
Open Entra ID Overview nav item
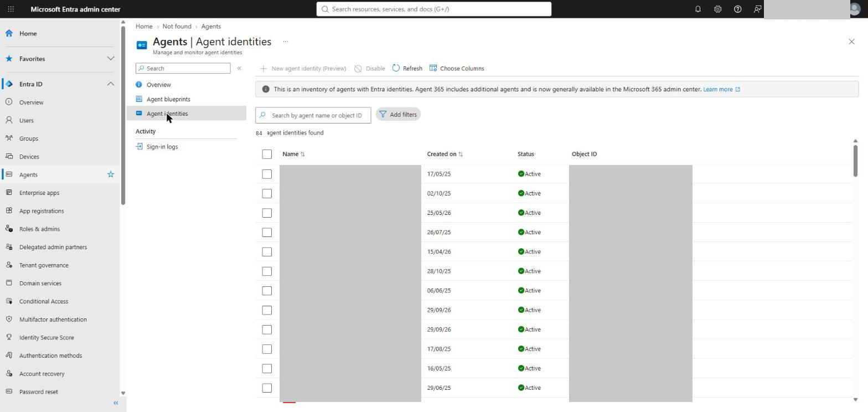pos(31,102)
